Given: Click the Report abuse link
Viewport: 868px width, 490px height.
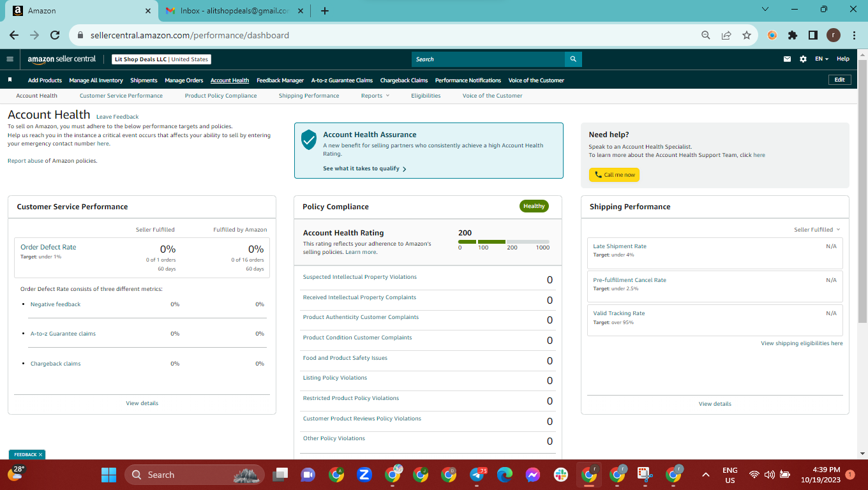Looking at the screenshot, I should (26, 161).
